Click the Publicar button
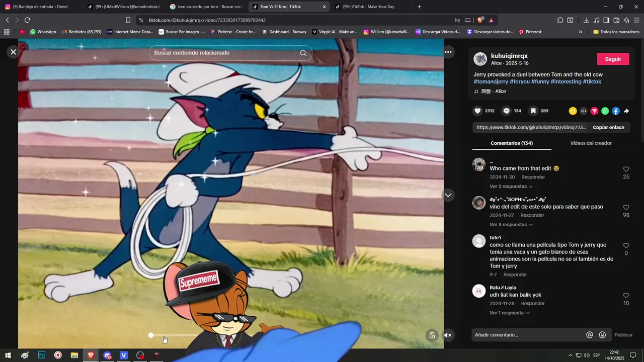This screenshot has height=362, width=644. 623,335
